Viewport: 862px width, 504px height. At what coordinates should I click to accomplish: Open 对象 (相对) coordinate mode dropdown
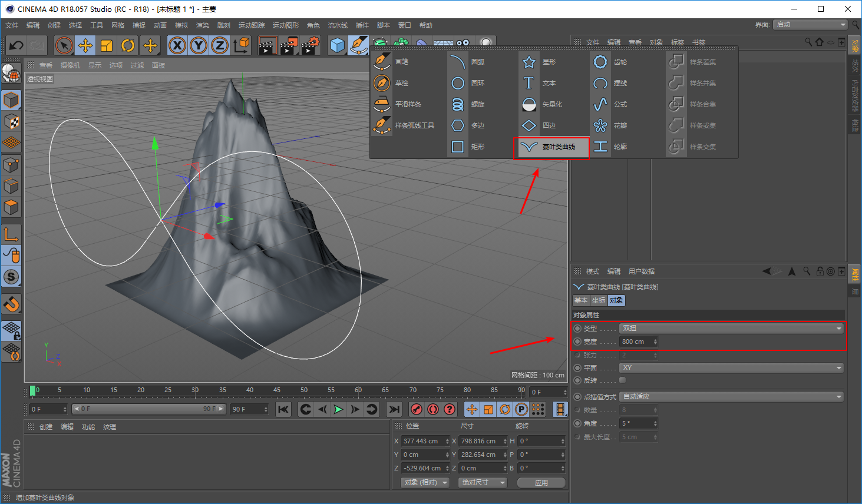[x=425, y=483]
